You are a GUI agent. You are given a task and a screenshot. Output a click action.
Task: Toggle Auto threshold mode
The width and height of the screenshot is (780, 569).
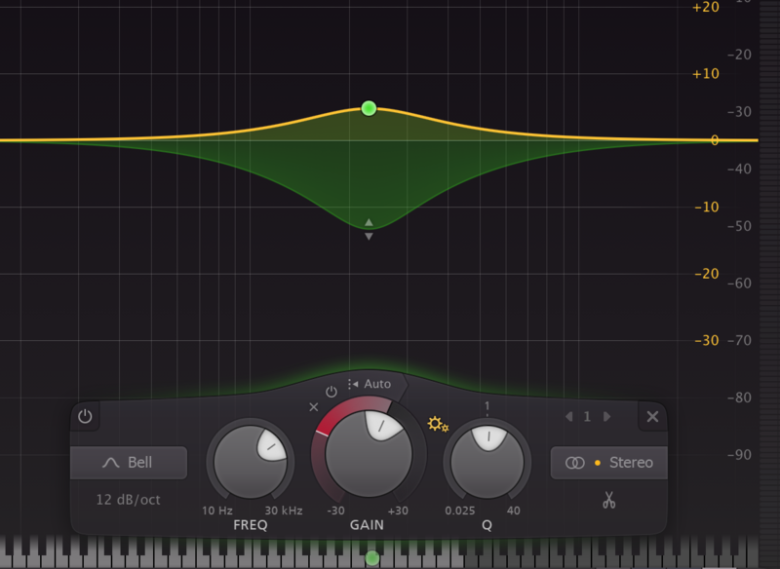click(370, 384)
